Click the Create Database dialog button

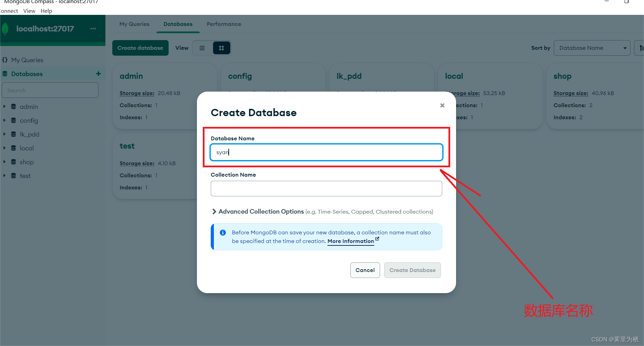click(413, 270)
